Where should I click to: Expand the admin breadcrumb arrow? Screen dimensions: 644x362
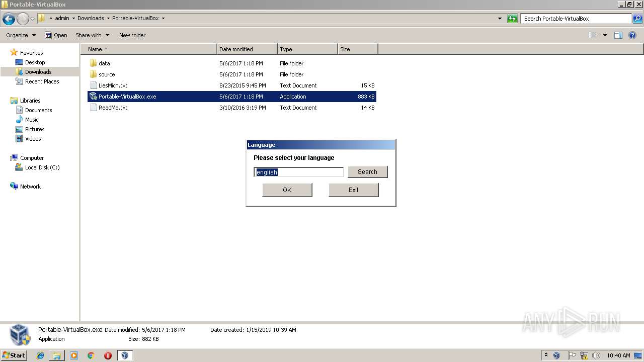(73, 18)
